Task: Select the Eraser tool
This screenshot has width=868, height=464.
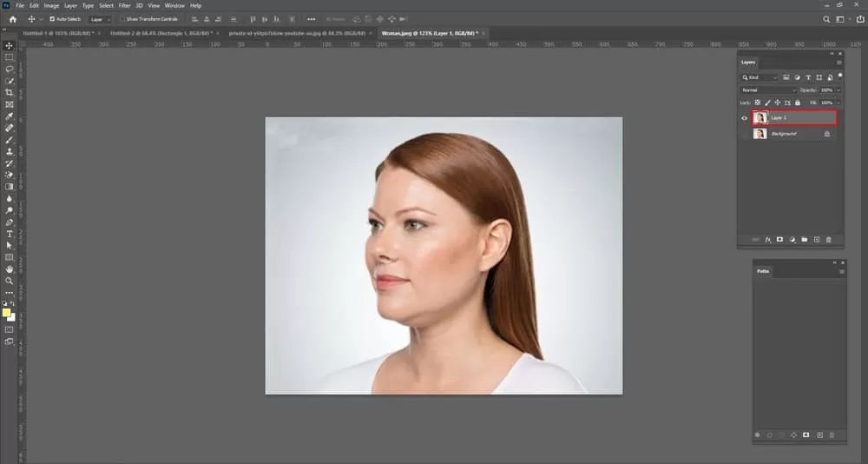Action: pyautogui.click(x=10, y=176)
